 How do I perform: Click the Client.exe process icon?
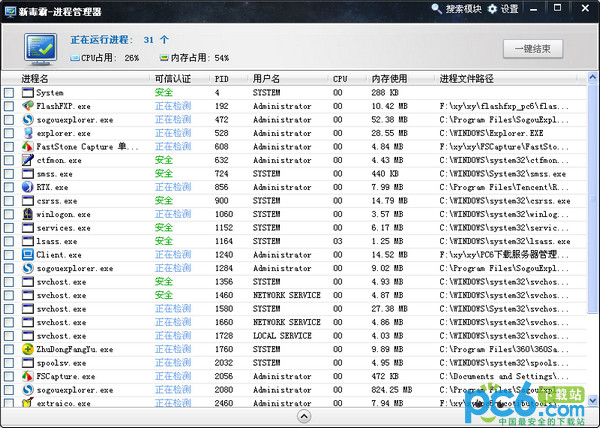point(28,254)
